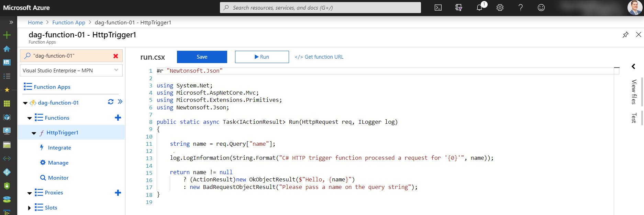This screenshot has height=215, width=644.
Task: Open Functions list in tree
Action: point(57,118)
